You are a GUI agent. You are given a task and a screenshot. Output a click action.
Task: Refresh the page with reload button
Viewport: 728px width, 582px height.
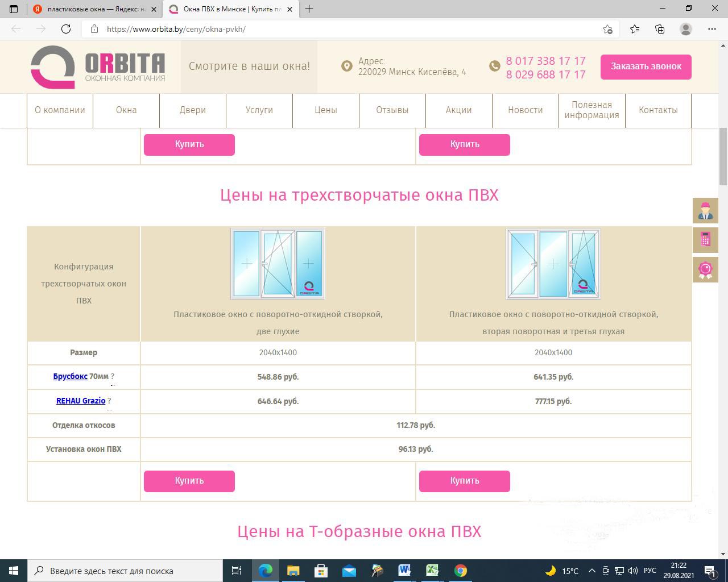[x=66, y=29]
